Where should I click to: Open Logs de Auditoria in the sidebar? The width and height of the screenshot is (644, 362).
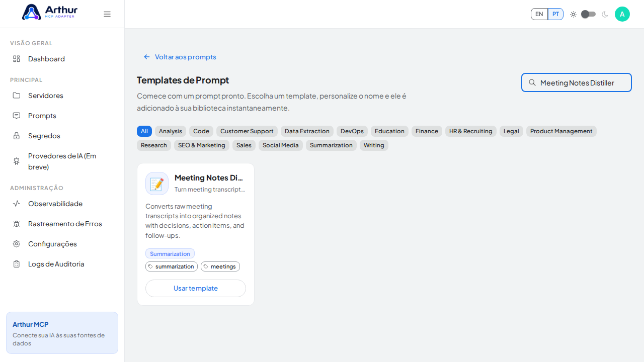pos(62,264)
